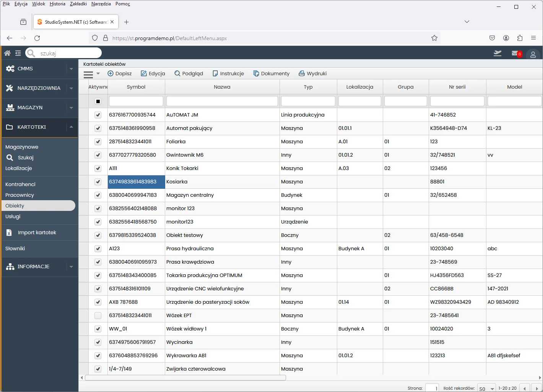Viewport: 543px width, 392px height.
Task: Click the Edycja toolbar button
Action: [153, 73]
